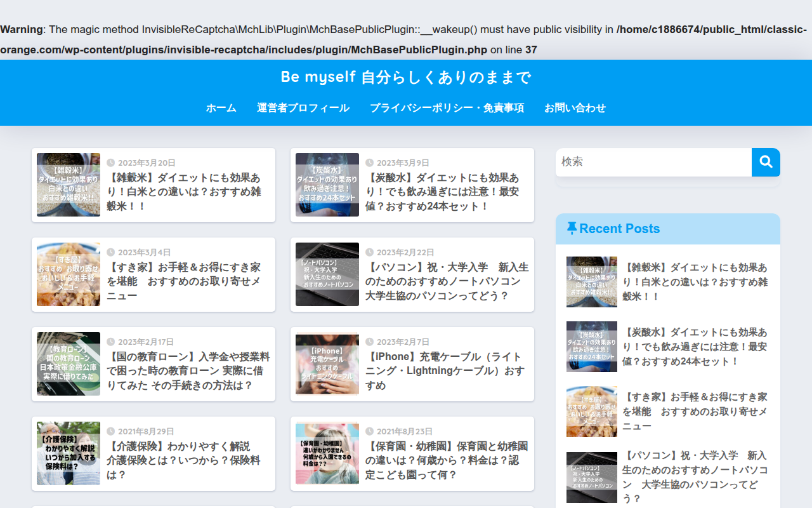Click the clock icon beside 2023年2月17日
Screen dimensions: 812x508
tap(111, 342)
